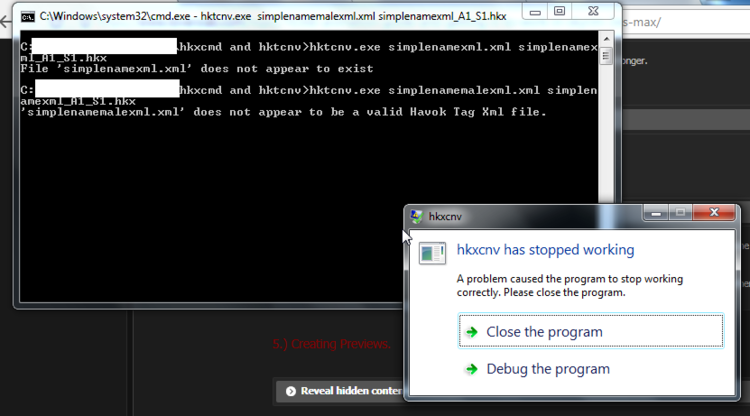Click the Reveal hidden contents button in browser
750x416 pixels.
340,391
